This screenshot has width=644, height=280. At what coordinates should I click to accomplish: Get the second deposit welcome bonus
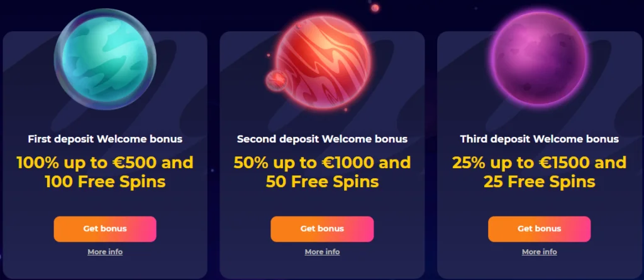pos(322,229)
